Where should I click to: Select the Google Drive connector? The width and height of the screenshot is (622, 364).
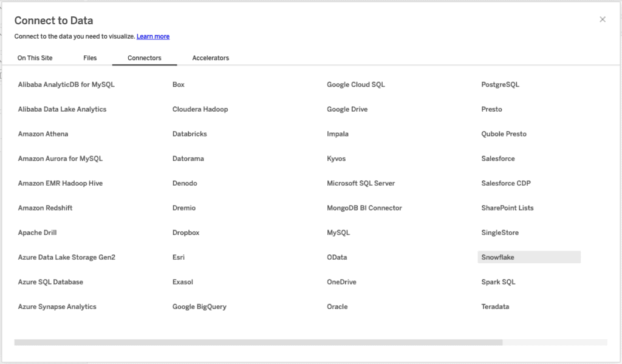pyautogui.click(x=347, y=109)
